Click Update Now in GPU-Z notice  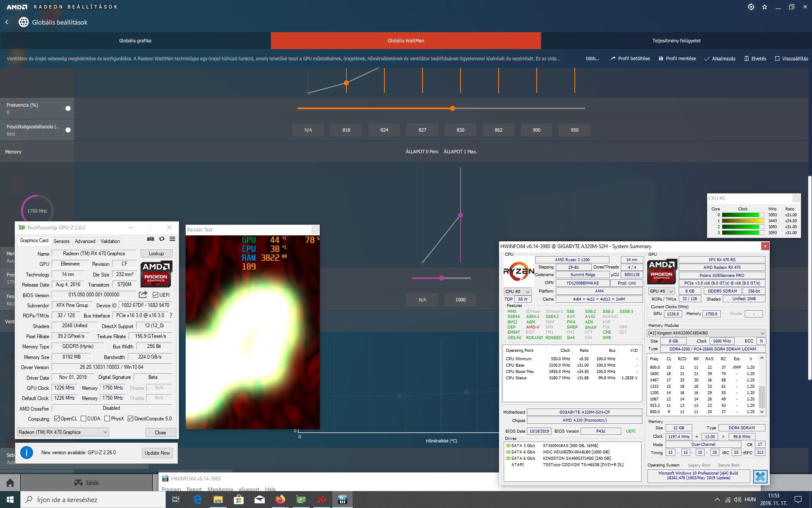[157, 453]
